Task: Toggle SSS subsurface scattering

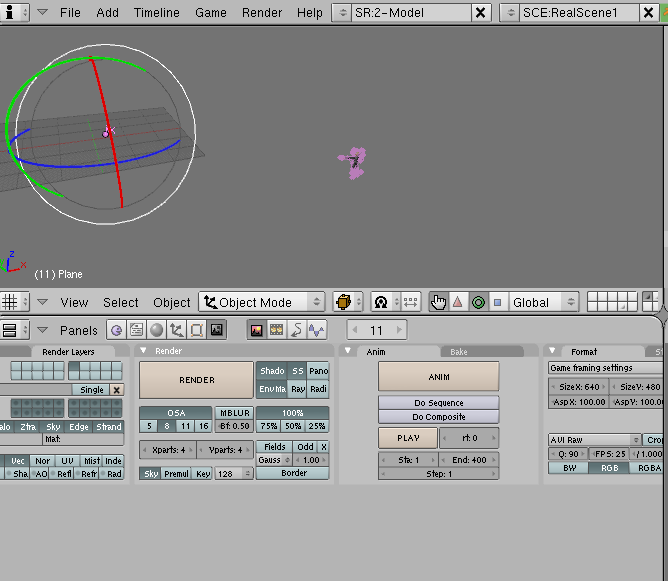Action: (x=297, y=371)
